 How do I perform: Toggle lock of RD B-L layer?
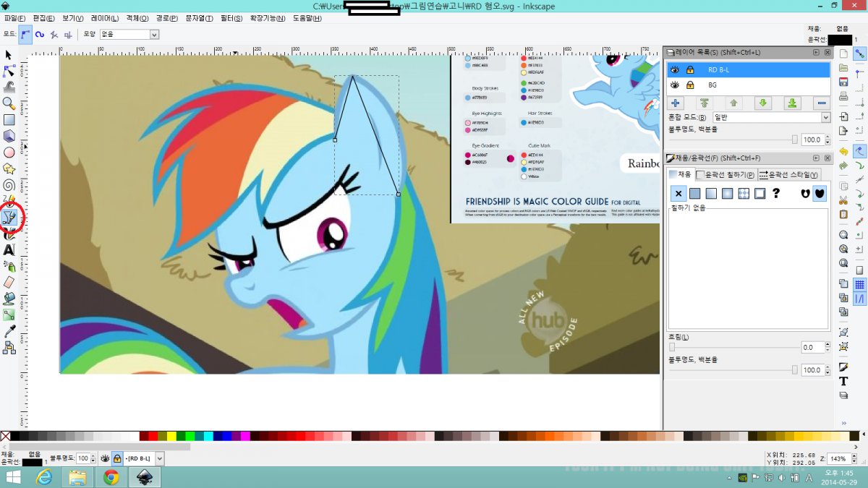tap(690, 69)
